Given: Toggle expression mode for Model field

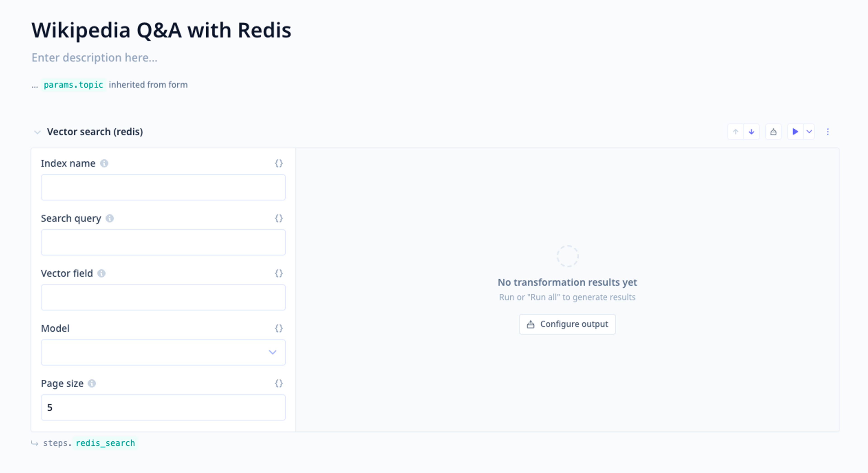Looking at the screenshot, I should pos(279,328).
